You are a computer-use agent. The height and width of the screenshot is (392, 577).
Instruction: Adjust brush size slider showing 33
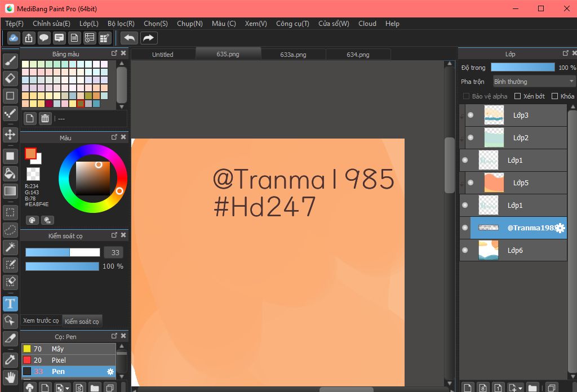(63, 252)
